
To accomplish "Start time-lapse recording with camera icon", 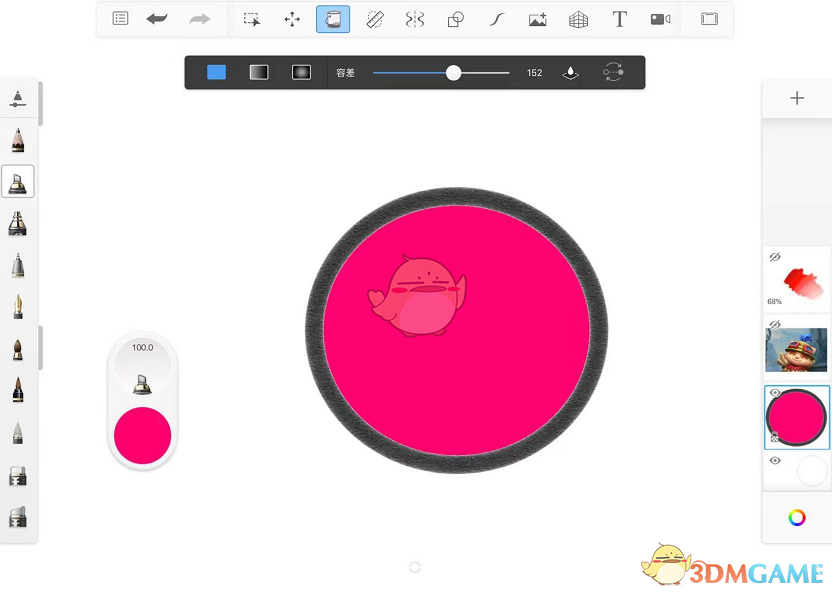I will (660, 19).
